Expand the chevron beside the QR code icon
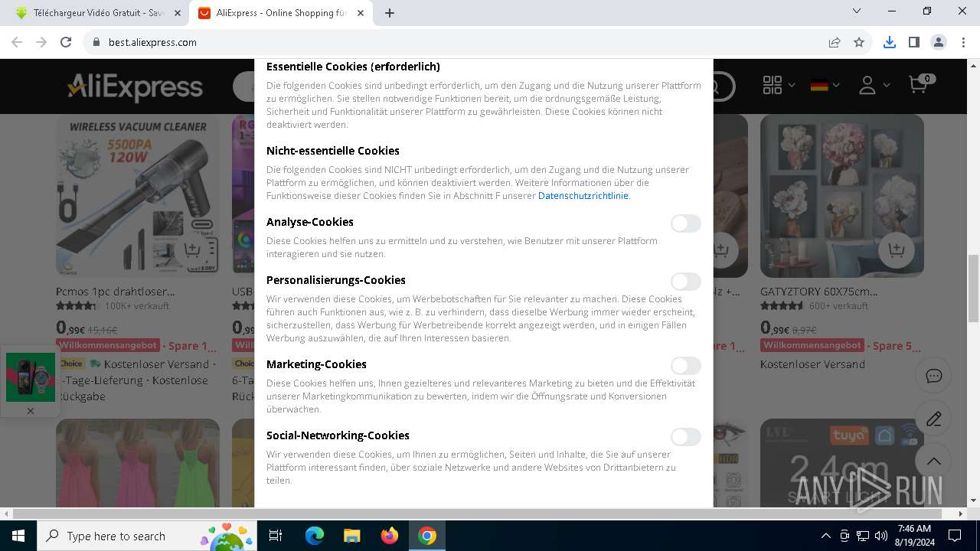 [x=792, y=85]
